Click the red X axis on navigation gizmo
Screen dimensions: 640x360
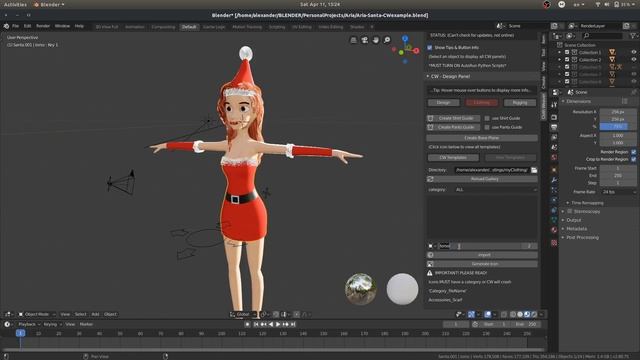point(416,51)
